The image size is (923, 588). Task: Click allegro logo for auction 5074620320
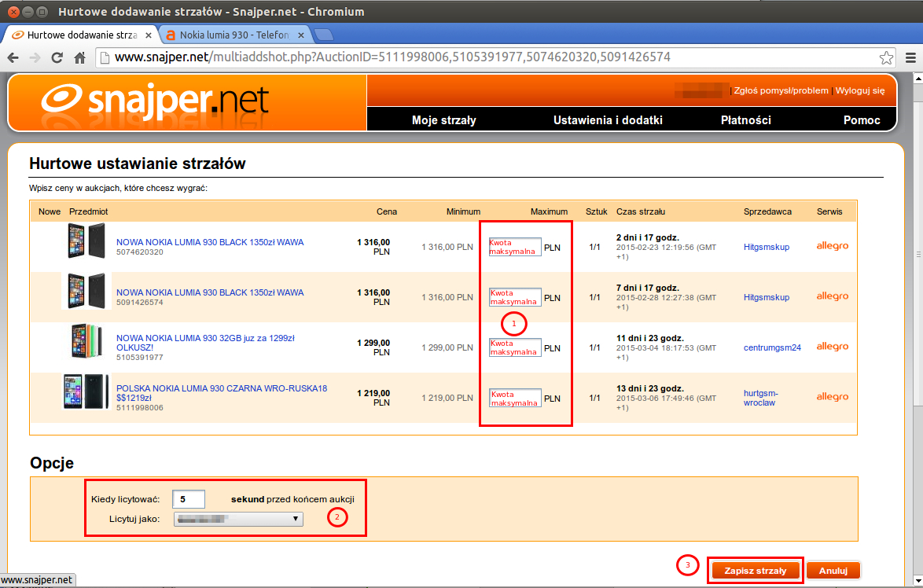pyautogui.click(x=832, y=246)
